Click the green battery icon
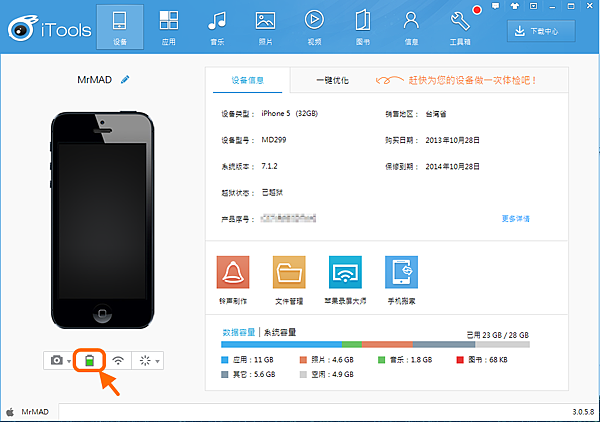Viewport: 600px width, 422px height. click(x=89, y=360)
